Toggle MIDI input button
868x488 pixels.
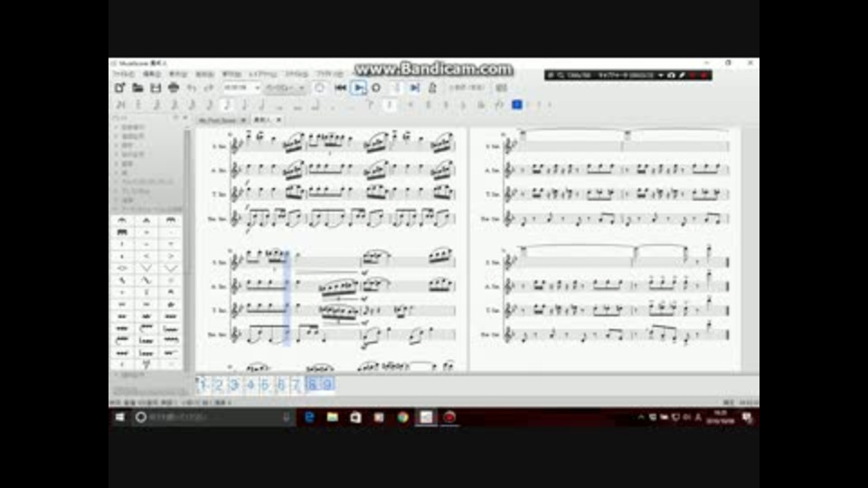point(319,88)
